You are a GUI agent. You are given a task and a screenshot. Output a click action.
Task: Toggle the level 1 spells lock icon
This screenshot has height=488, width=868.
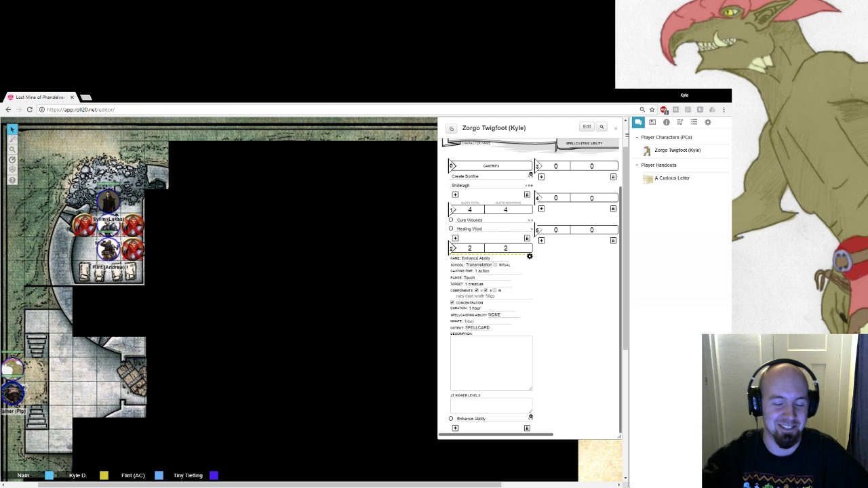point(527,238)
